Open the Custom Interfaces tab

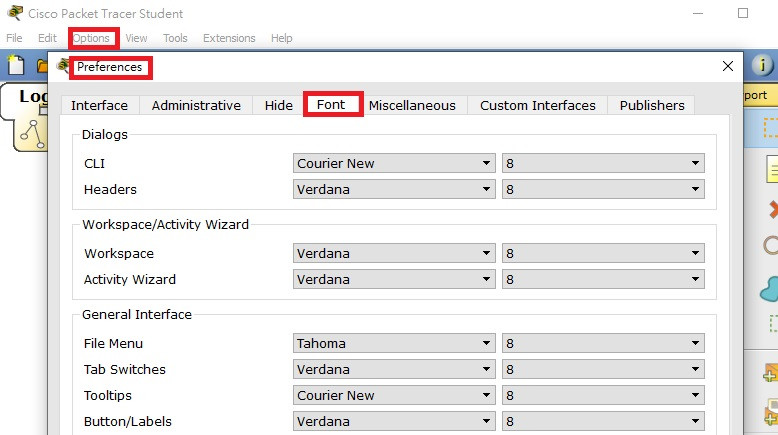538,105
